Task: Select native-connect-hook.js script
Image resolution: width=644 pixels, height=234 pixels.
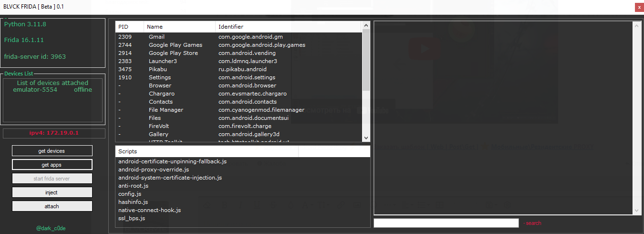Action: pos(149,210)
